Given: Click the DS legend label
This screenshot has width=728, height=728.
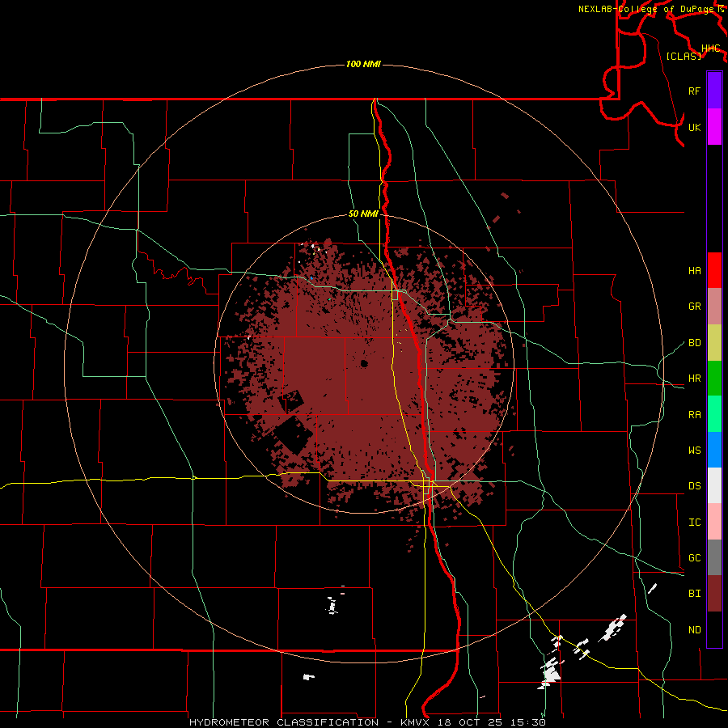Looking at the screenshot, I should 694,486.
